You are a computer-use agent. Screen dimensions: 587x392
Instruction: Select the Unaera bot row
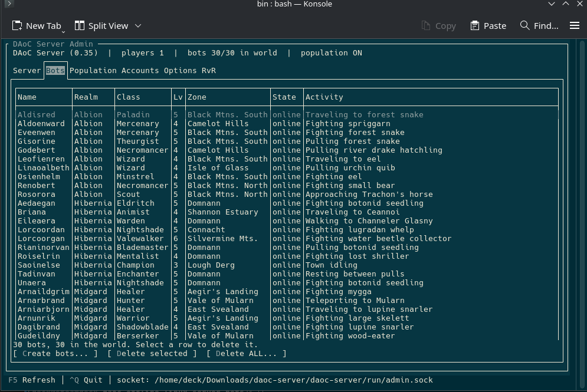pyautogui.click(x=287, y=283)
